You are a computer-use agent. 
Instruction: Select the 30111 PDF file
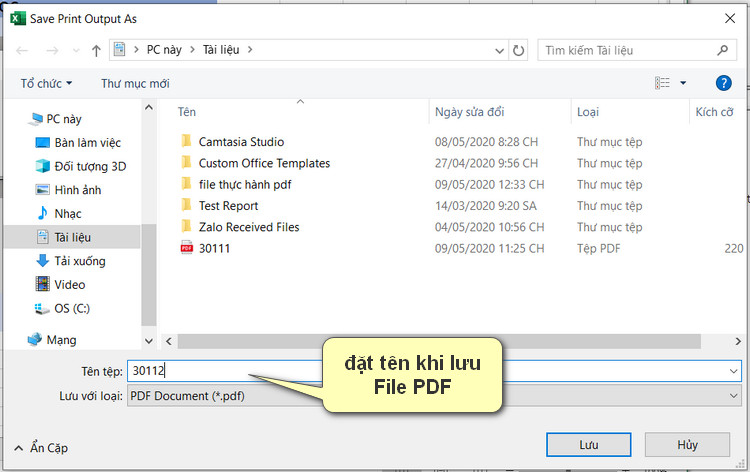tap(214, 248)
